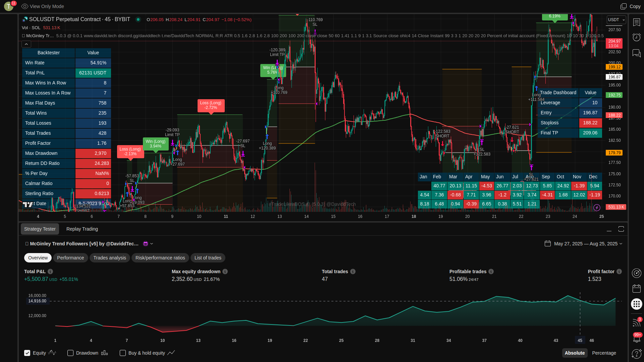Click the Max Drawdown value 2,970
This screenshot has width=644, height=362.
(x=93, y=153)
